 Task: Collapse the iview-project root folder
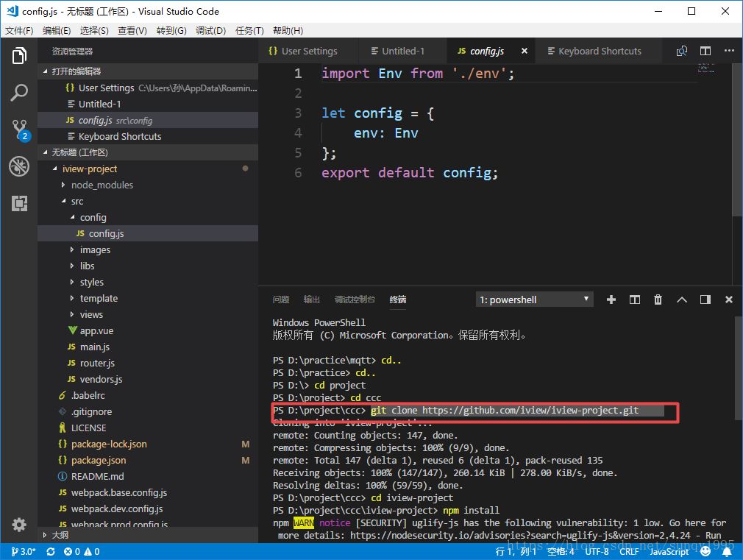tap(55, 169)
